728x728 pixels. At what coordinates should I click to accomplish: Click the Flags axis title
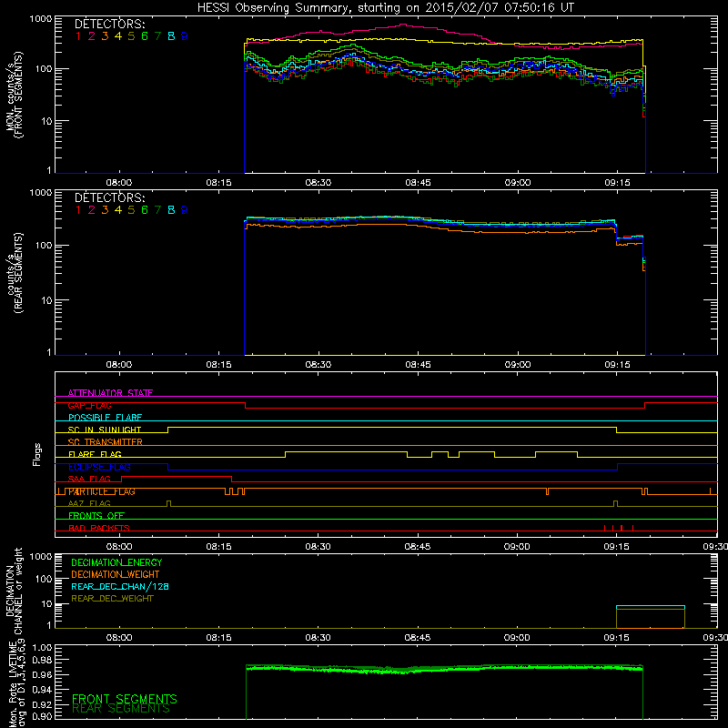tap(37, 455)
